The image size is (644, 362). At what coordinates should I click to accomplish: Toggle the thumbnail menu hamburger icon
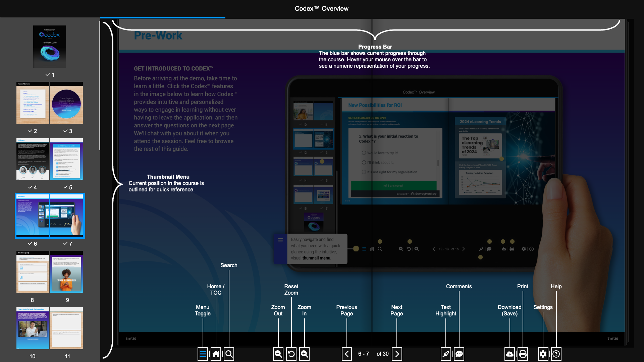click(203, 354)
